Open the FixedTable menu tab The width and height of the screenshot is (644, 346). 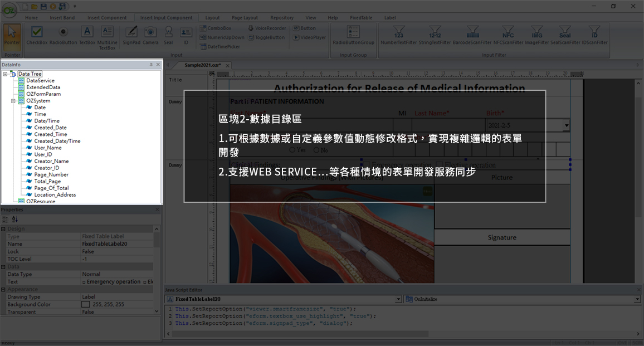(x=360, y=17)
